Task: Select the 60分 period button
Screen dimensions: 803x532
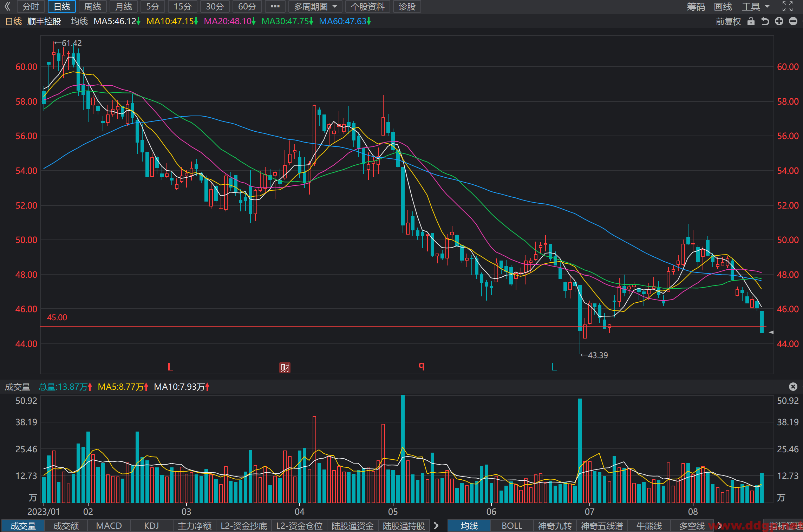Action: coord(247,6)
